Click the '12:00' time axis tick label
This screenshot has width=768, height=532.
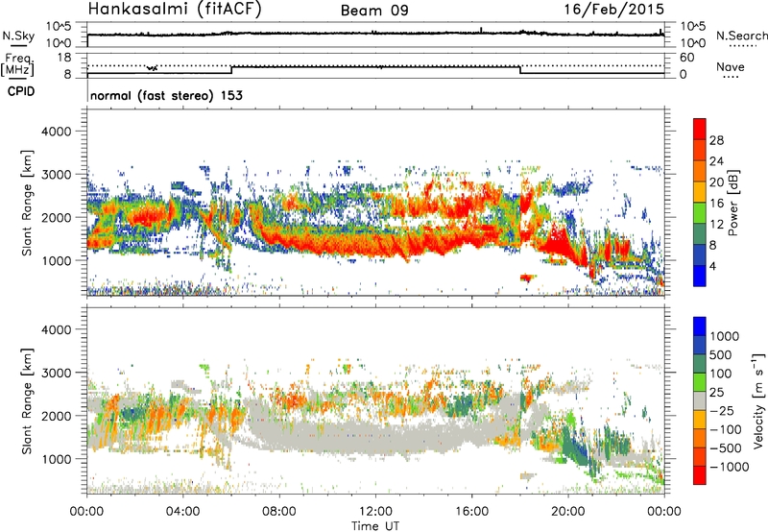coord(375,512)
